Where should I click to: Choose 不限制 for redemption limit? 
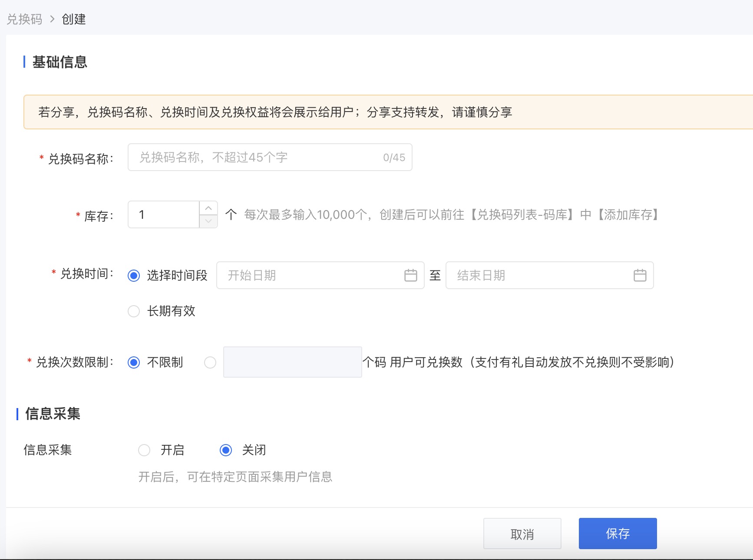point(134,362)
